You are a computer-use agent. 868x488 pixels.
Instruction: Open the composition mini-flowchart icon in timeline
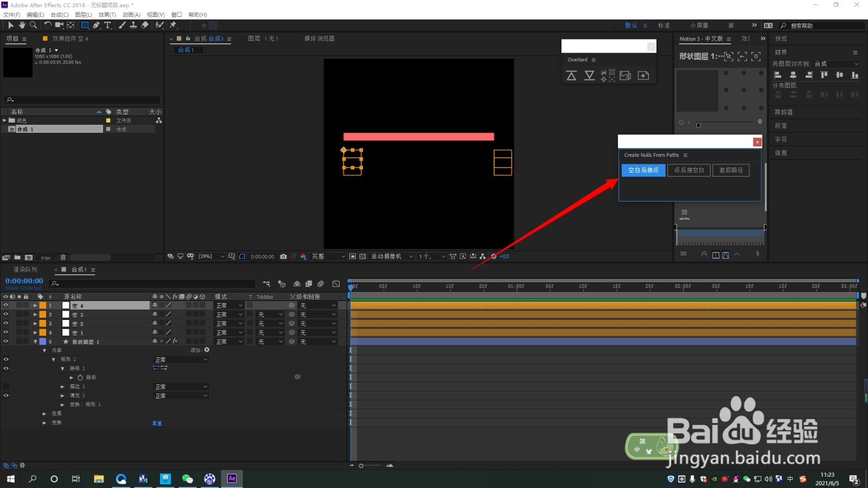(266, 284)
